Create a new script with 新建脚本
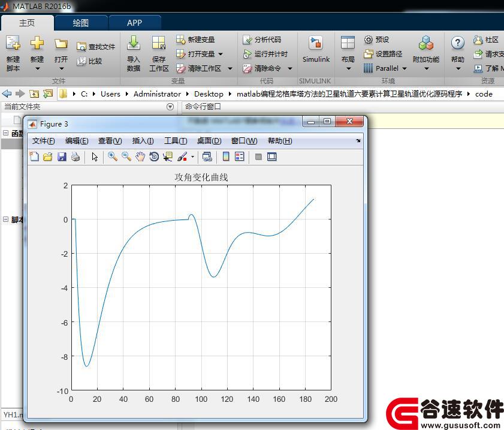This screenshot has height=430, width=504. tap(13, 53)
